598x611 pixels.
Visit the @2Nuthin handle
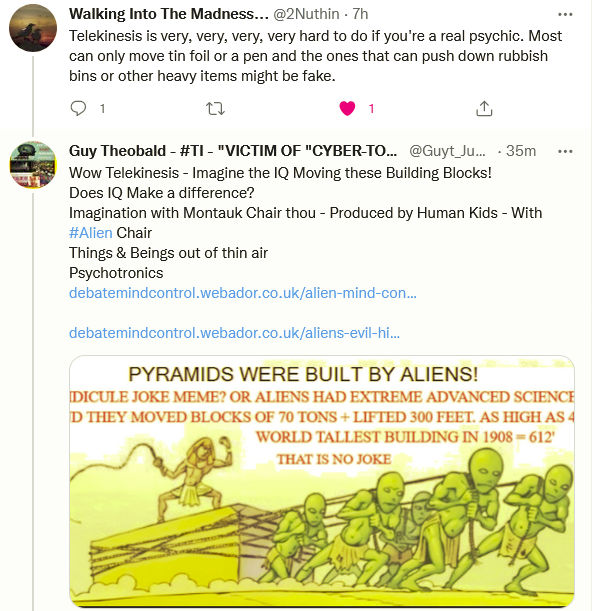pos(306,14)
